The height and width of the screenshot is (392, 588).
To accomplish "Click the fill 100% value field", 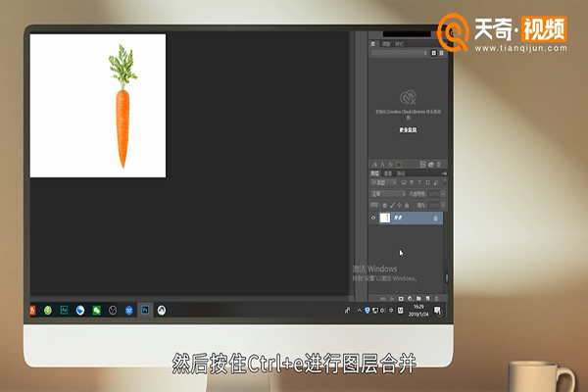I will click(434, 205).
